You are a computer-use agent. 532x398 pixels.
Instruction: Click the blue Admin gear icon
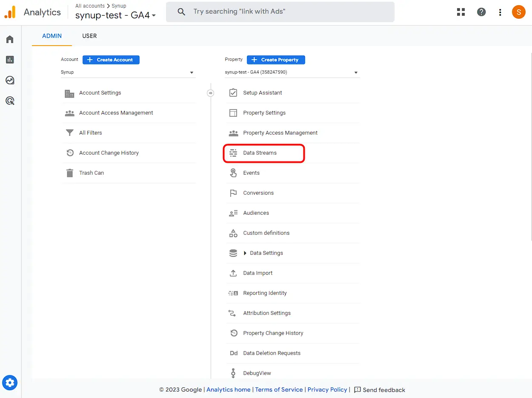[x=10, y=382]
